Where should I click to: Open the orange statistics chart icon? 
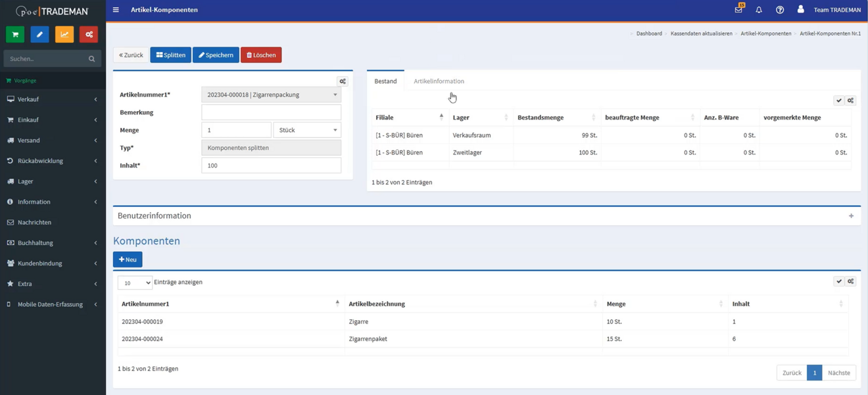pos(64,34)
